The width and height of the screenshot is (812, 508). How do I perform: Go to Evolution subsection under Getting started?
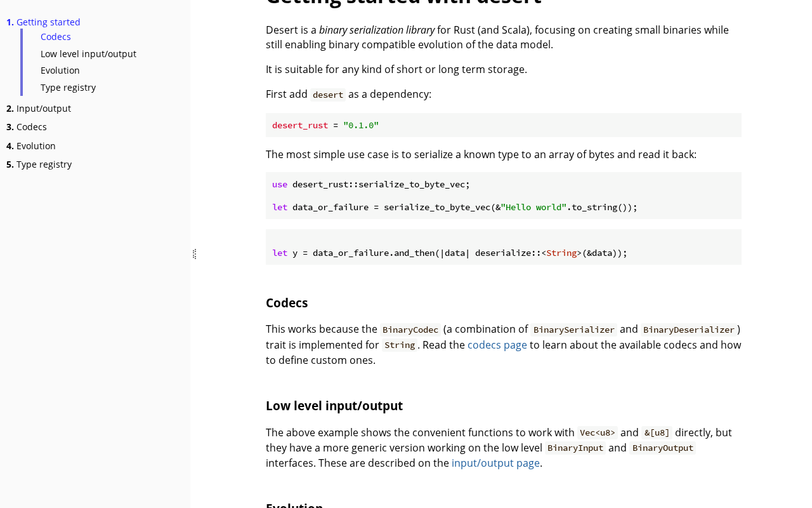60,70
